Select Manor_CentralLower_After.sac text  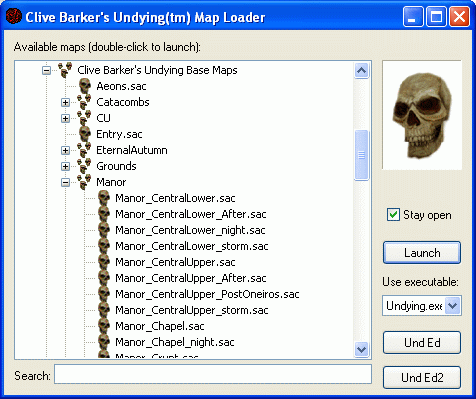191,214
